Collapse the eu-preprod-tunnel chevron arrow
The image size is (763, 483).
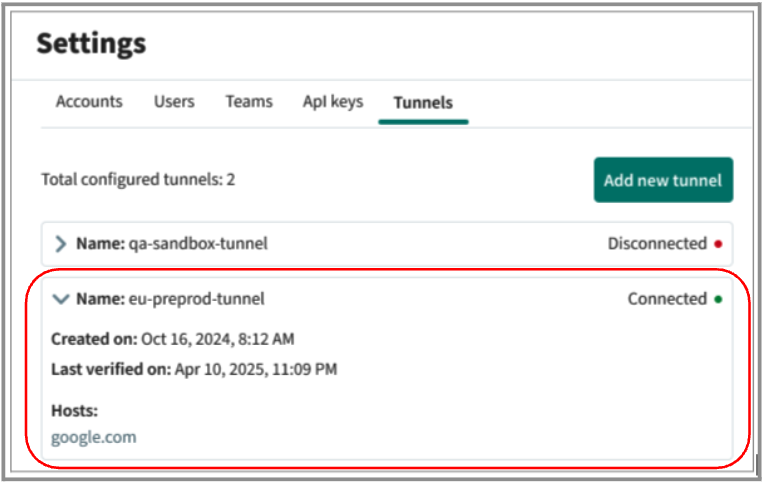pos(61,298)
